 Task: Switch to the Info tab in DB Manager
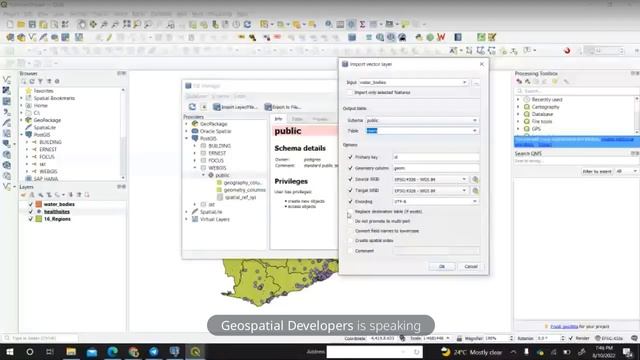tap(278, 119)
